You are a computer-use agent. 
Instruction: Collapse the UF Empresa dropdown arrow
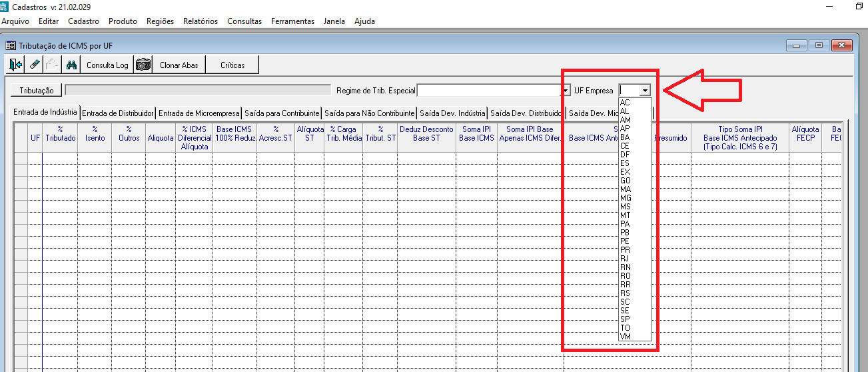(x=644, y=90)
